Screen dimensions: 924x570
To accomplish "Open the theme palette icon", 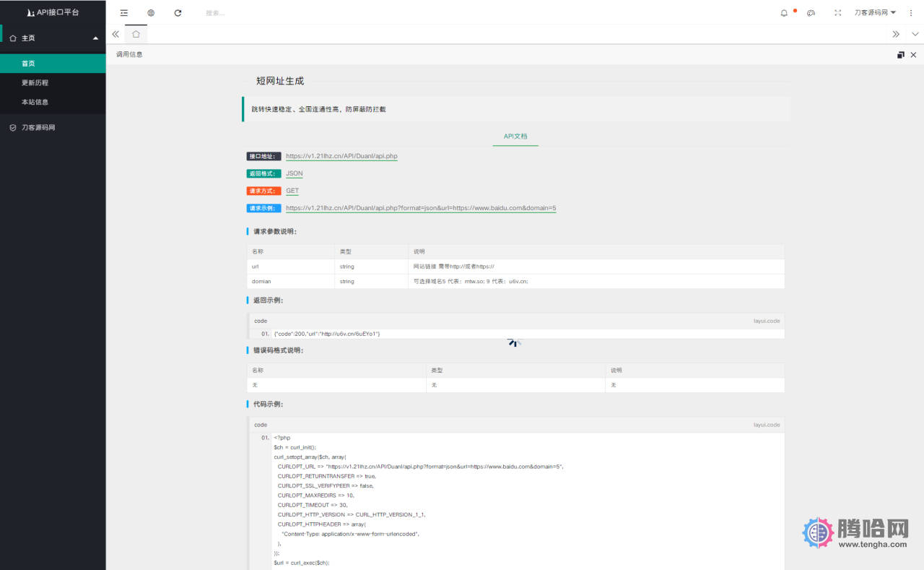I will pos(811,13).
